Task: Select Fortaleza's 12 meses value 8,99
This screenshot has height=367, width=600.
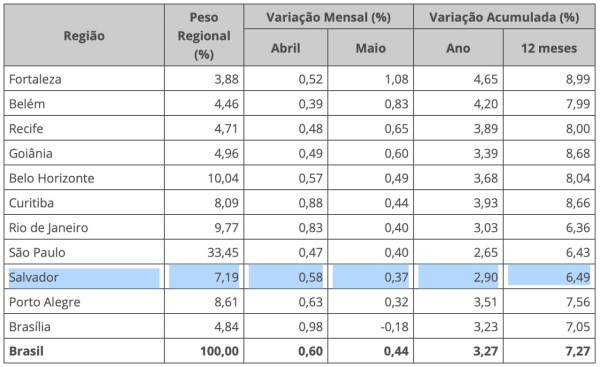Action: 578,79
